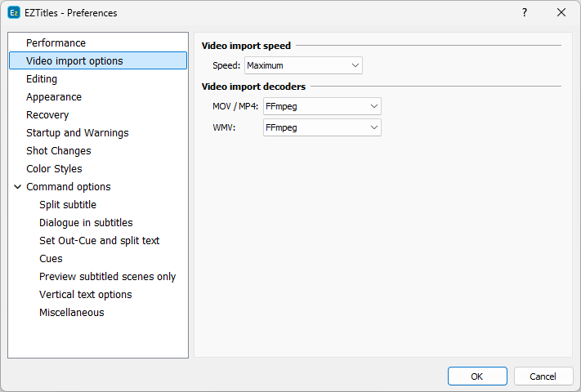Select Startup and Warnings category
Image resolution: width=581 pixels, height=392 pixels.
click(x=77, y=133)
